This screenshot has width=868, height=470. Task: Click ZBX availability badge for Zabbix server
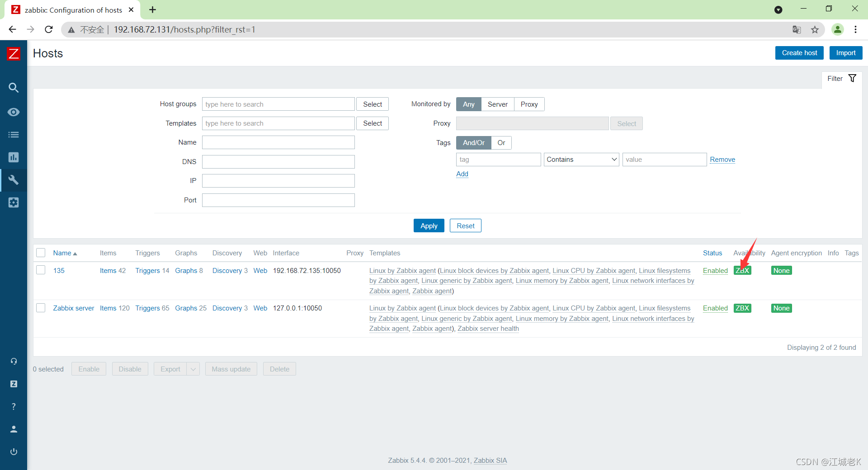(x=742, y=308)
